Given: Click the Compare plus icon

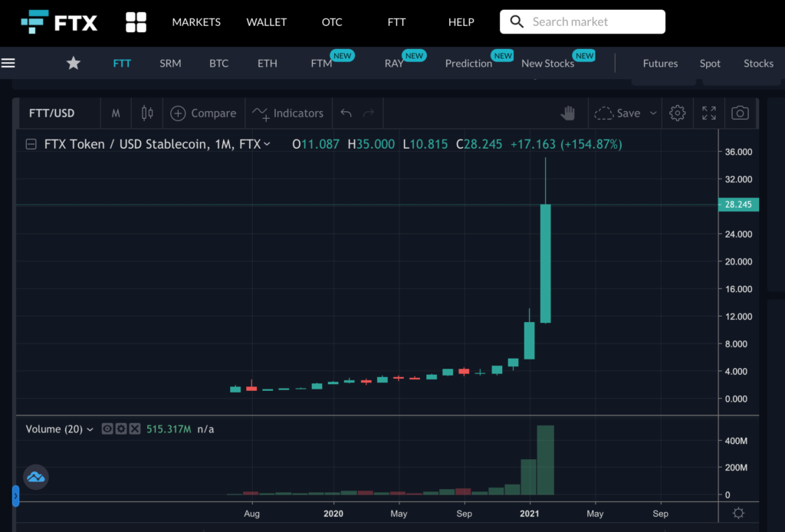Looking at the screenshot, I should pyautogui.click(x=178, y=113).
